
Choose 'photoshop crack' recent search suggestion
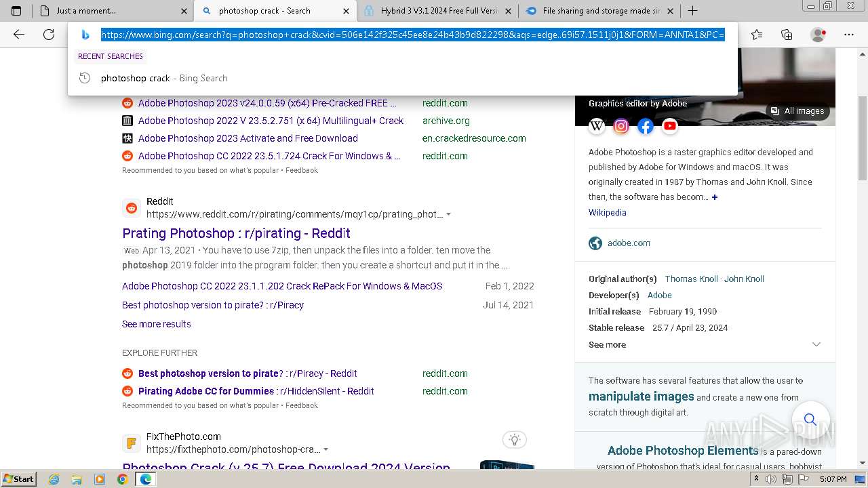pos(402,78)
